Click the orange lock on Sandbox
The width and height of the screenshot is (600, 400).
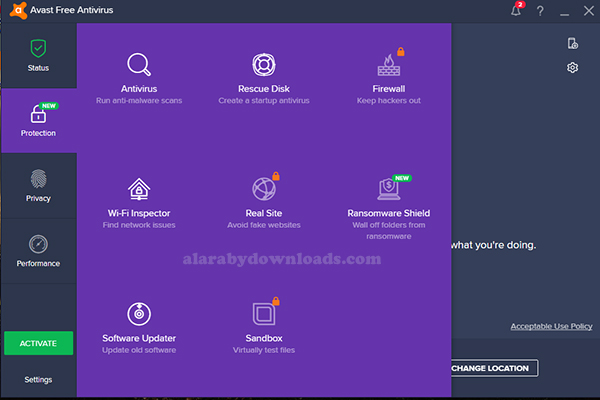point(276,301)
